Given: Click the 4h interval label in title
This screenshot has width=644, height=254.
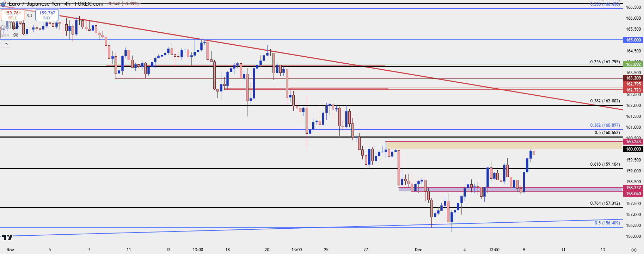Looking at the screenshot, I should [68, 4].
